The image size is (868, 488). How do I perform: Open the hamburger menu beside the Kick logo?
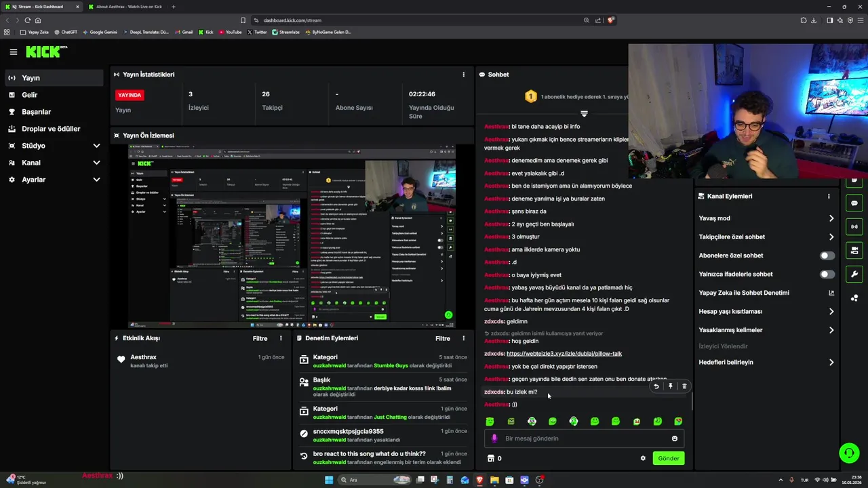pos(13,52)
